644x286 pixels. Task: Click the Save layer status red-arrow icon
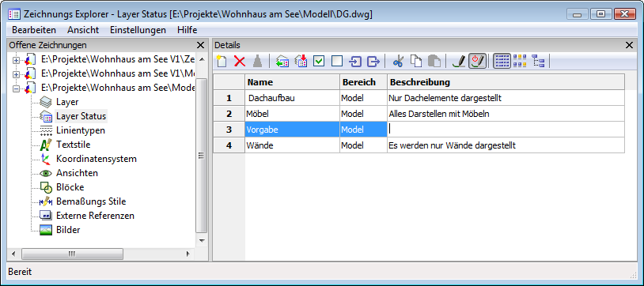click(x=301, y=62)
